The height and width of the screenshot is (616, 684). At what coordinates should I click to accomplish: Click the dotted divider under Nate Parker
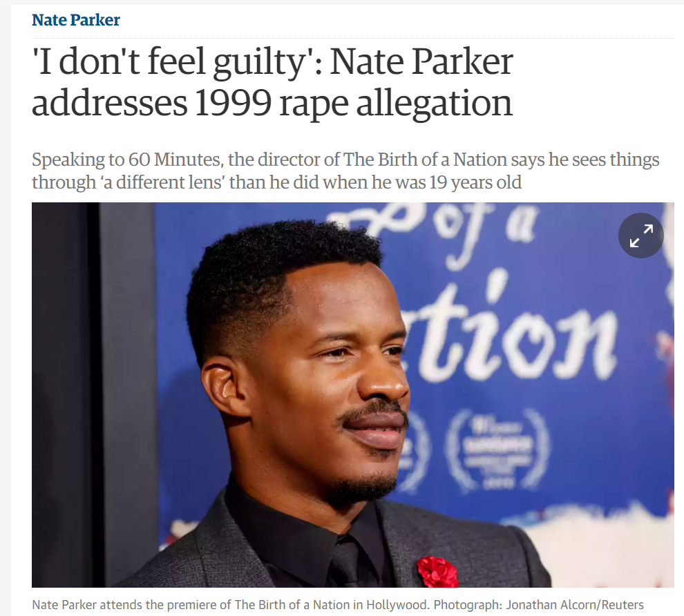[x=353, y=38]
